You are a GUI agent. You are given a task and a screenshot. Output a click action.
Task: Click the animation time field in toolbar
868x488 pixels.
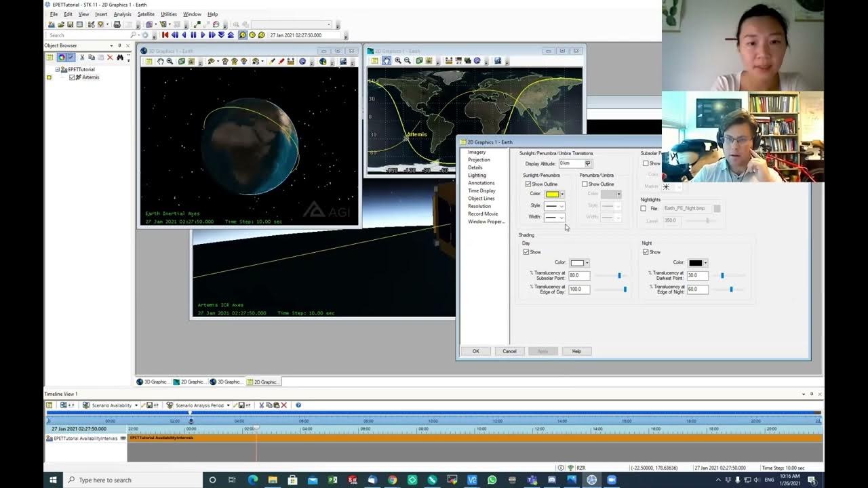point(304,35)
